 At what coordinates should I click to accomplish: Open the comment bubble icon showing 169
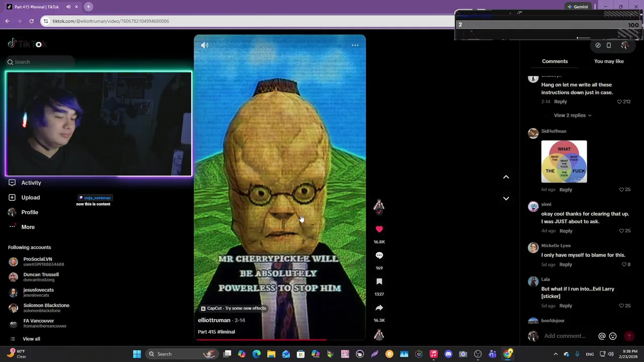379,255
